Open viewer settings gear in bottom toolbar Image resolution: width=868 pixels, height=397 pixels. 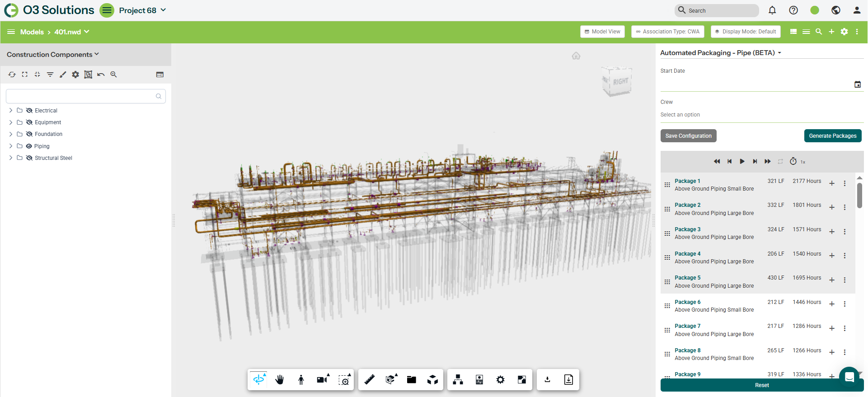(500, 380)
